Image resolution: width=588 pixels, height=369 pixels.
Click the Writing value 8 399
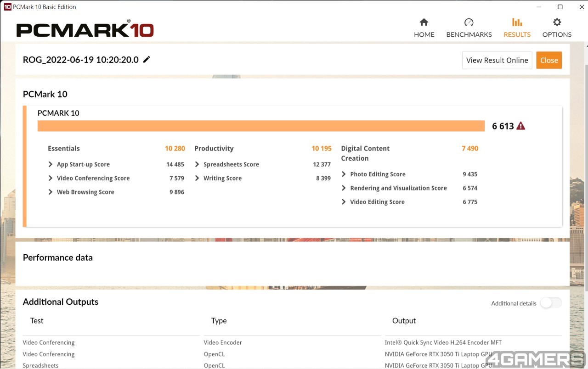pos(323,178)
